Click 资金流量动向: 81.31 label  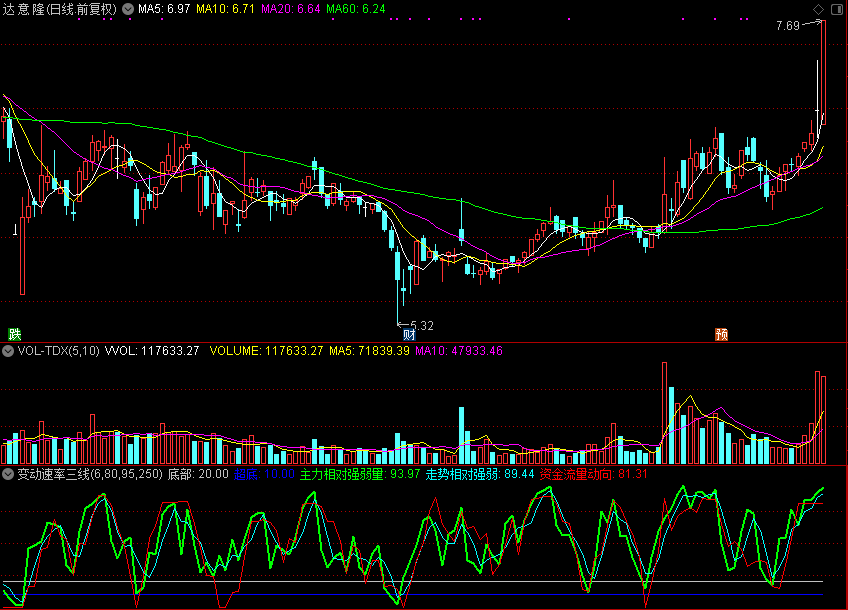[593, 474]
